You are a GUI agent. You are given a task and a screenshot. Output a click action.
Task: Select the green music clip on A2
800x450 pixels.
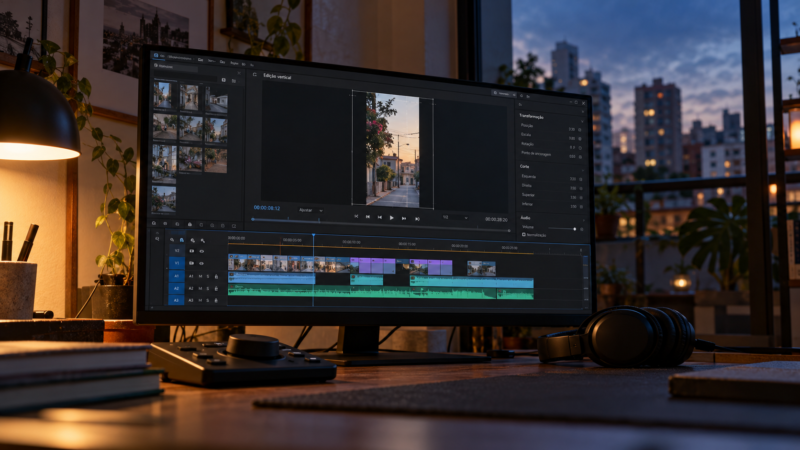tap(362, 292)
